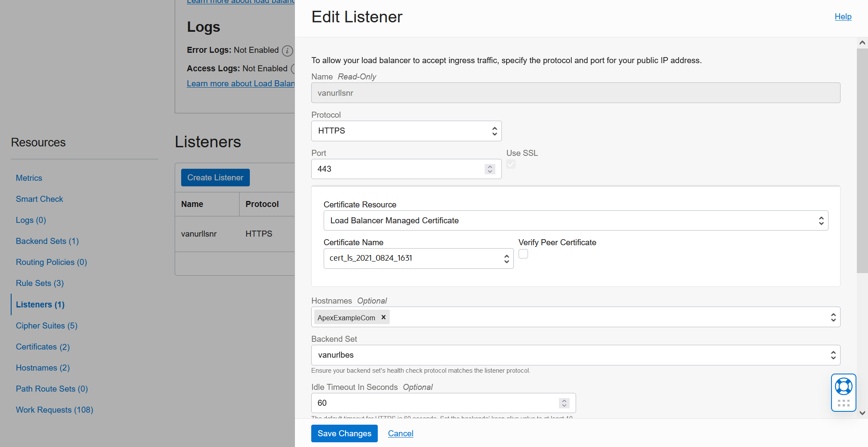868x447 pixels.
Task: Click the Idle Timeout stepper arrows
Action: point(564,403)
